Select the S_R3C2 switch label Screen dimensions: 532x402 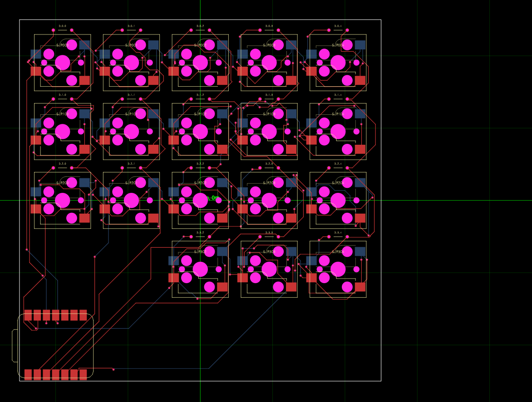(200, 252)
